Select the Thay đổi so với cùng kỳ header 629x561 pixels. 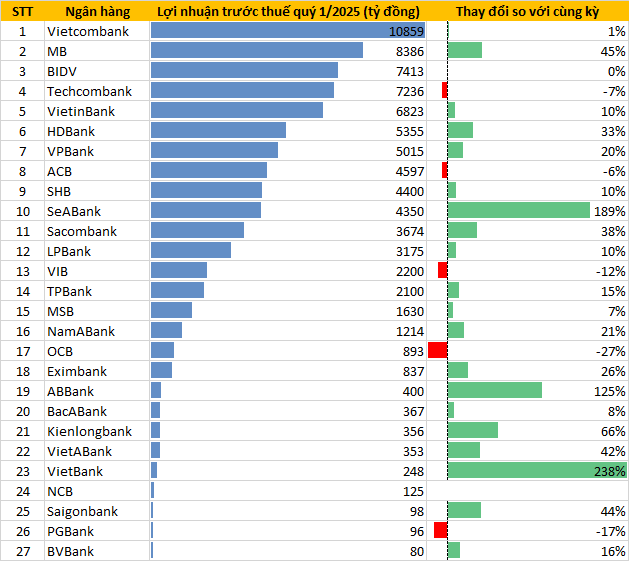tap(527, 11)
